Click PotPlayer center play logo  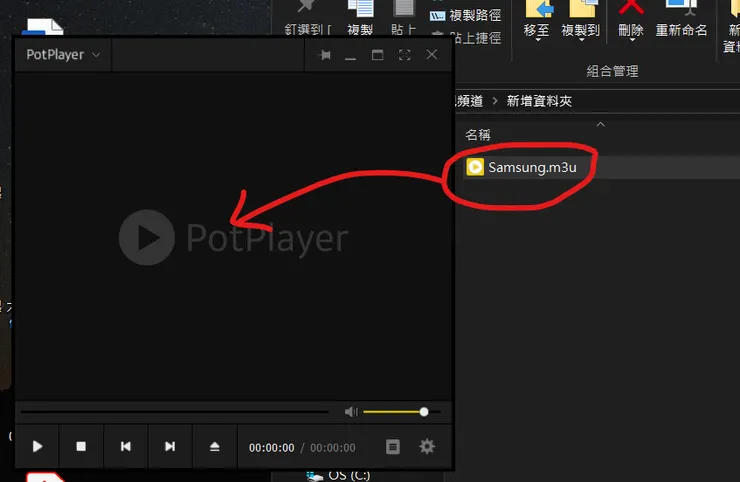(147, 237)
